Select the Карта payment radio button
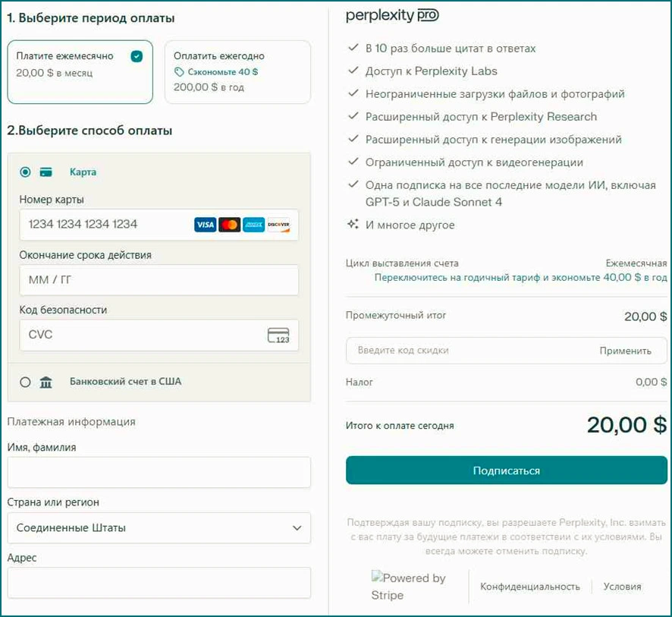 pyautogui.click(x=26, y=172)
